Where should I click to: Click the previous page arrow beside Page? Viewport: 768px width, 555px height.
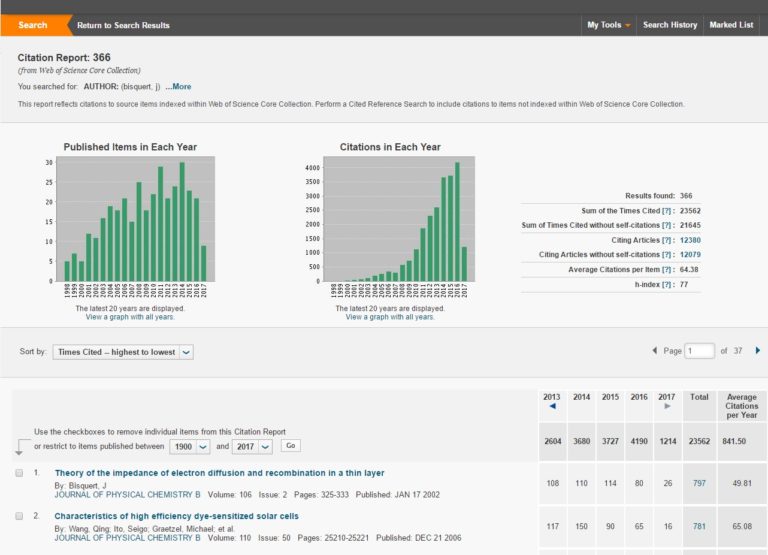coord(654,351)
